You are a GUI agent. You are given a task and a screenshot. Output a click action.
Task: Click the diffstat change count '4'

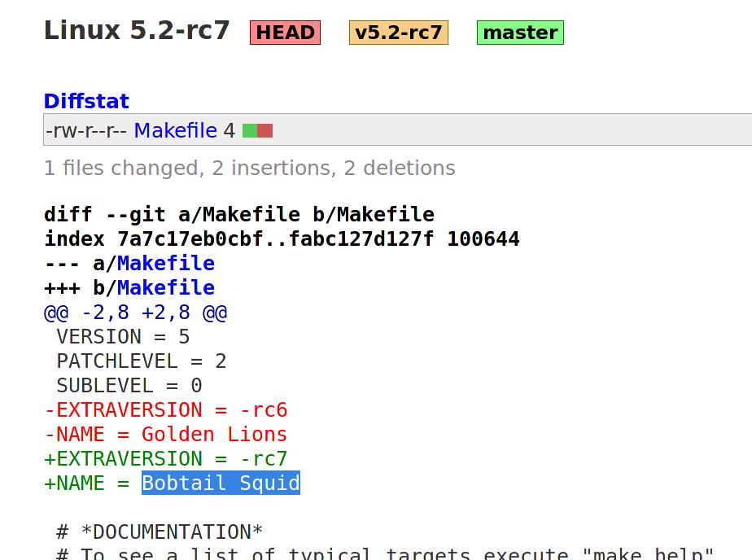[230, 130]
